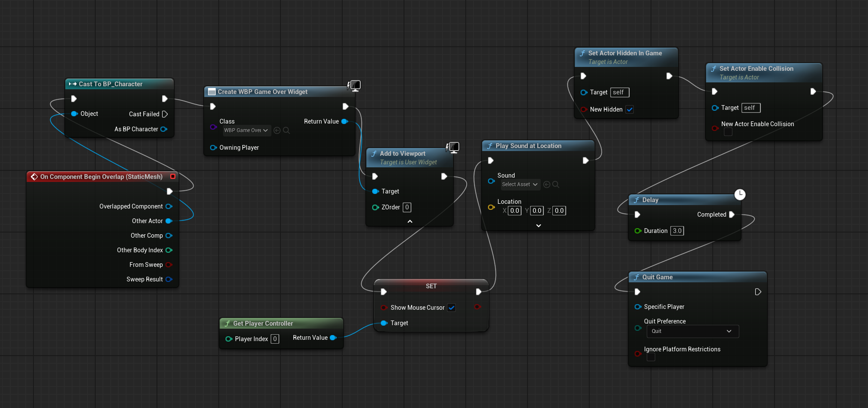
Task: Select the On Component Begin Overlap node title
Action: point(101,177)
